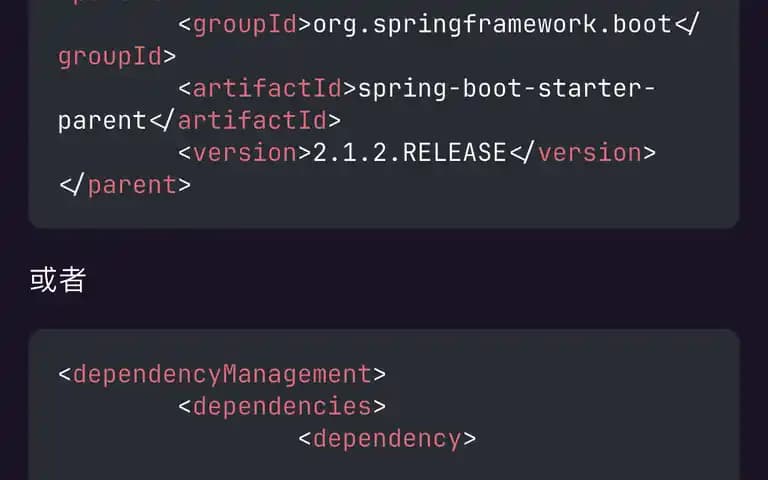Click the opening groupId tag
This screenshot has width=768, height=480.
tap(244, 24)
